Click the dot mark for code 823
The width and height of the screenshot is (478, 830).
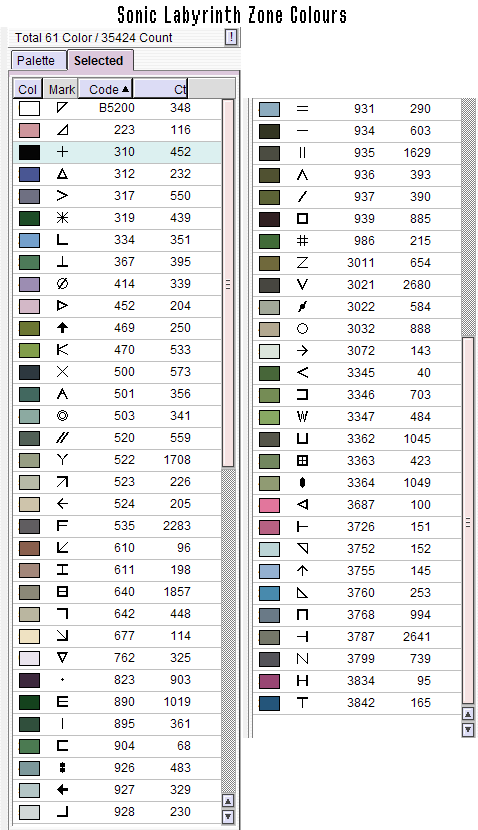(62, 680)
